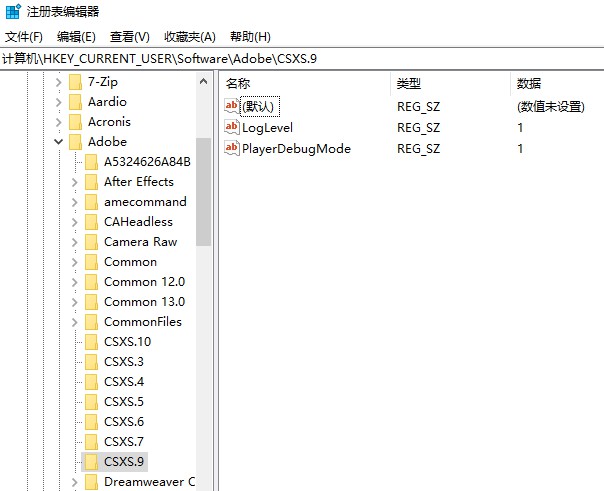The width and height of the screenshot is (604, 491).
Task: Expand the CommonFiles key
Action: click(x=75, y=322)
